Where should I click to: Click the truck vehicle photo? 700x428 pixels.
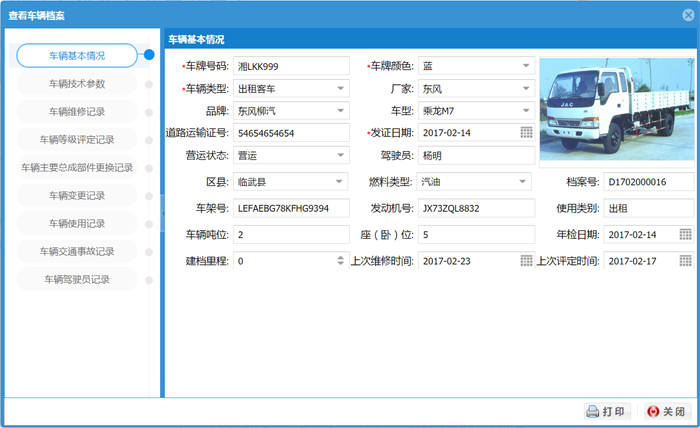(617, 109)
